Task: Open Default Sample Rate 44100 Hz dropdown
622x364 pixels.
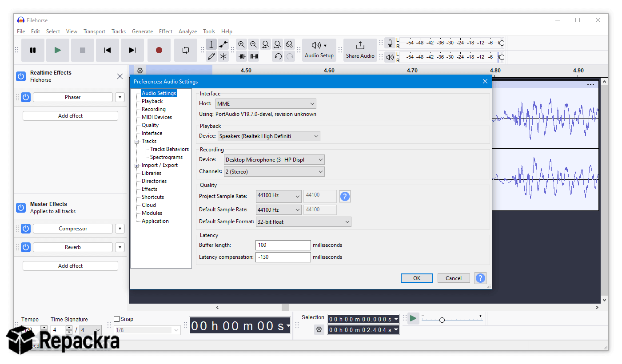Action: 279,210
